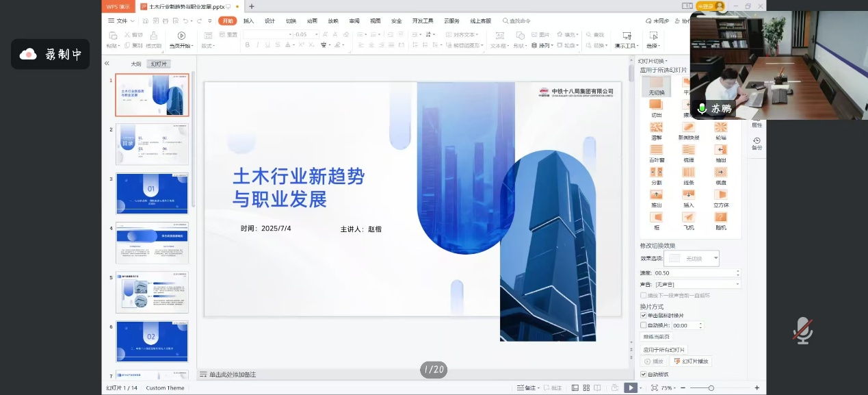Enable the 自动换片 checkbox
Screen dimensions: 868x395
(643, 326)
